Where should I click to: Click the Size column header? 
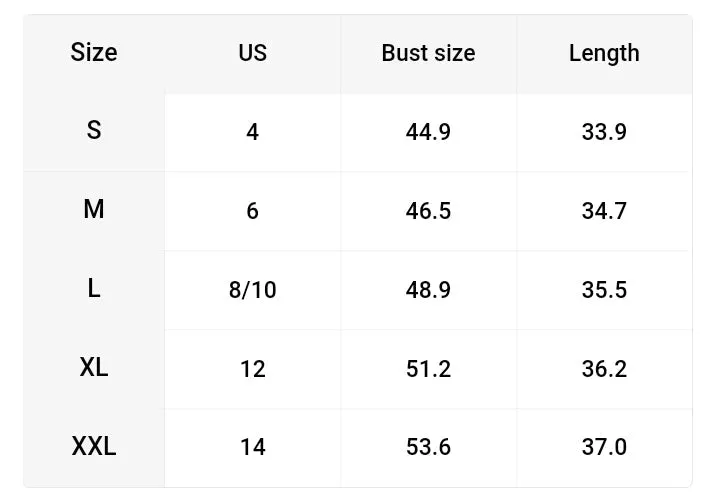click(x=94, y=53)
